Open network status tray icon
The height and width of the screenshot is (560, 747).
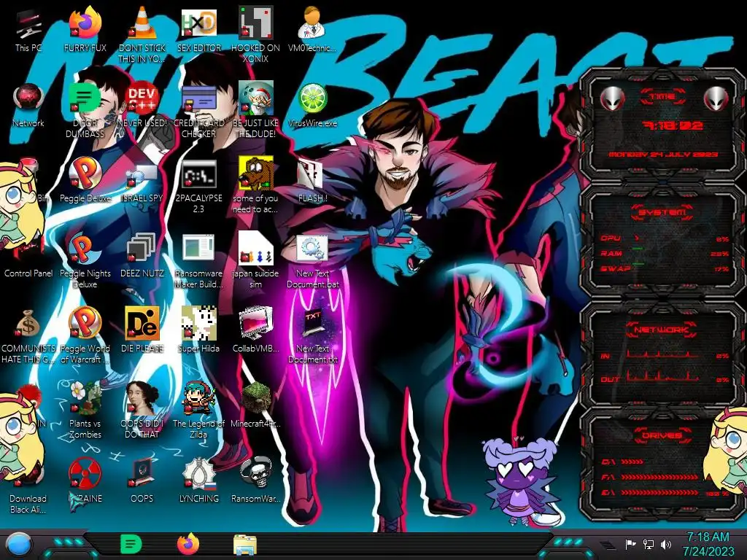[x=649, y=544]
